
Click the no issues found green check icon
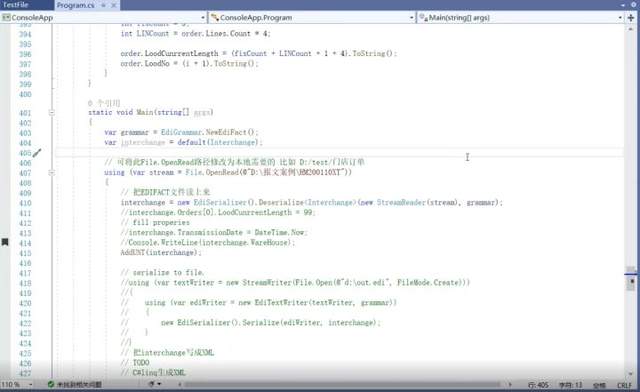point(51,385)
